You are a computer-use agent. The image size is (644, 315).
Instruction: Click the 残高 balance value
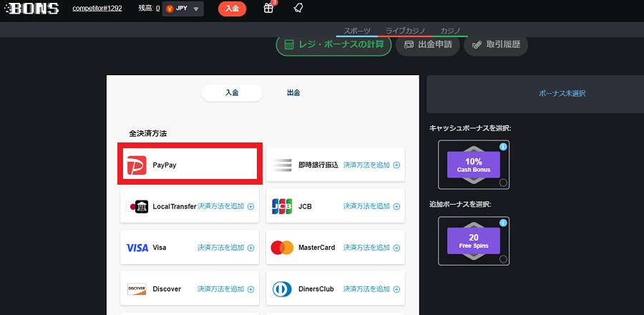(157, 8)
